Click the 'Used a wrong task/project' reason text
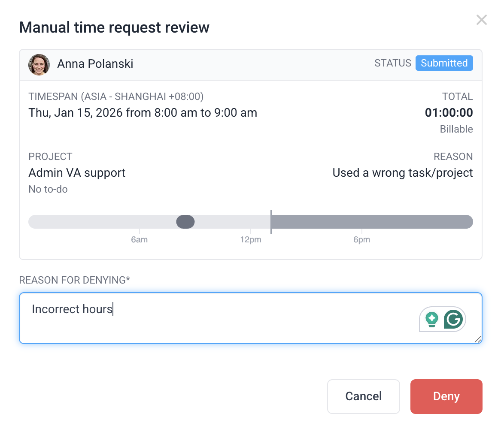 [402, 173]
